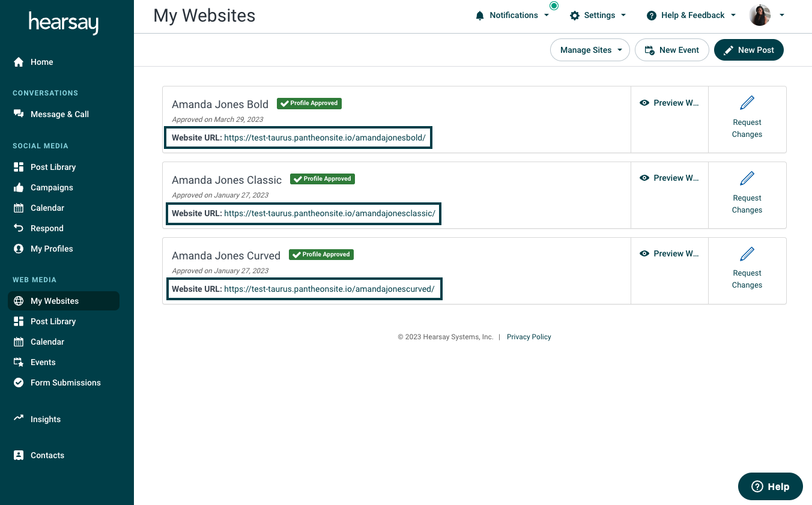
Task: Click Request Changes for Amanda Jones Bold
Action: [747, 128]
